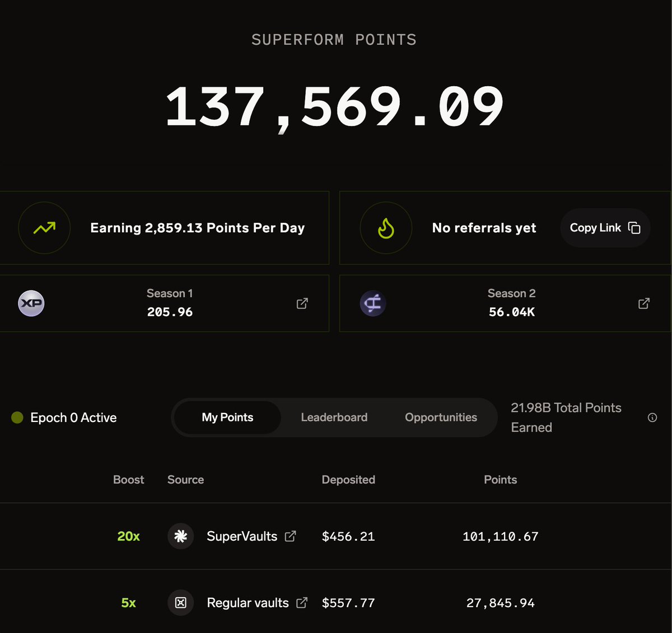
Task: Click the 137,569.09 total points figure
Action: (335, 107)
